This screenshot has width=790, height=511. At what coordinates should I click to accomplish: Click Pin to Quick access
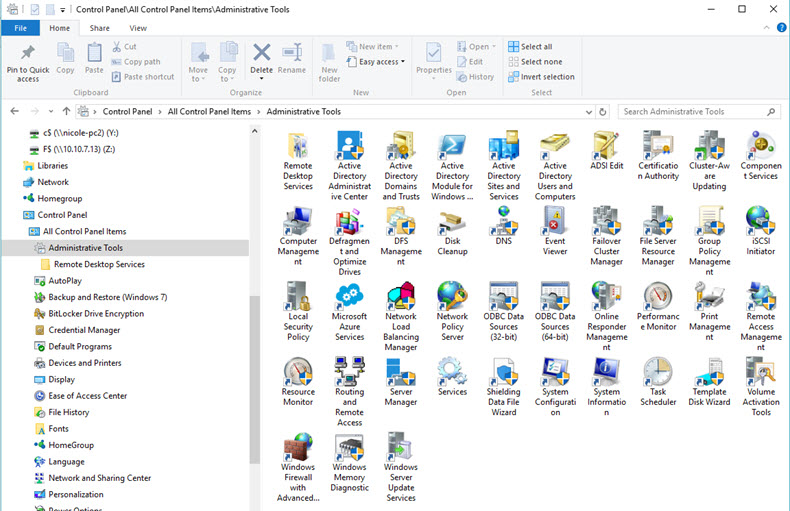click(x=28, y=63)
